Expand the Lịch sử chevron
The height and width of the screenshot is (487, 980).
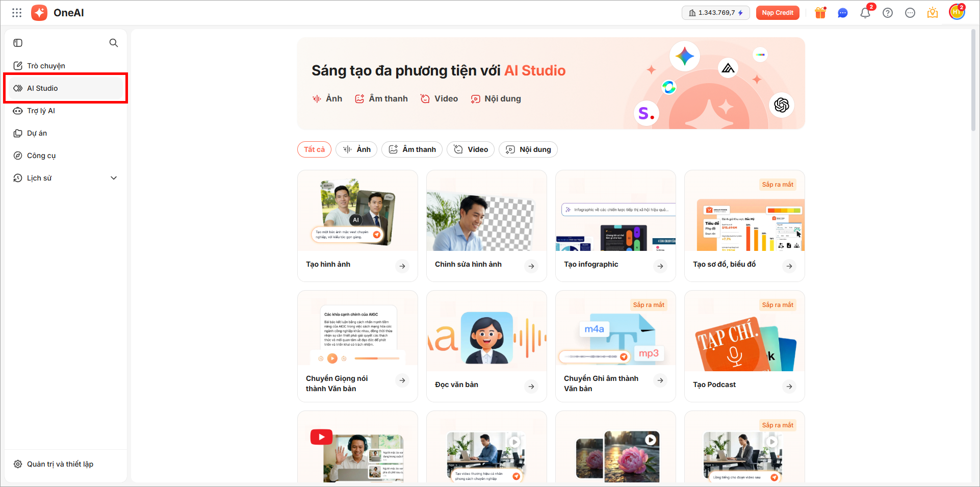(114, 178)
